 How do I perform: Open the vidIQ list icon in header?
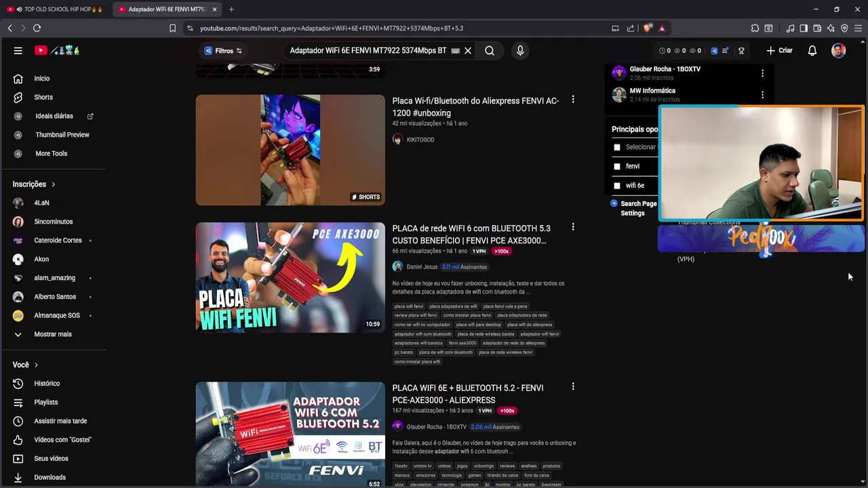click(x=725, y=51)
